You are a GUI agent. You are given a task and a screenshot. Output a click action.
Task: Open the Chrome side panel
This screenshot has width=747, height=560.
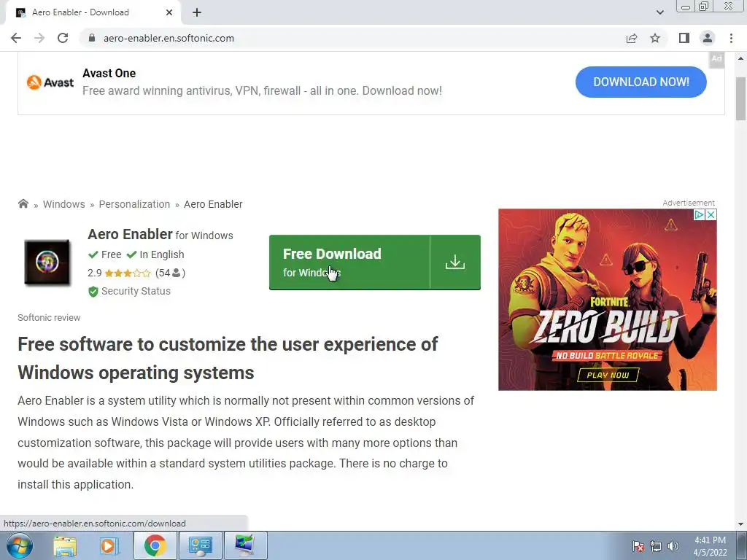pos(684,38)
